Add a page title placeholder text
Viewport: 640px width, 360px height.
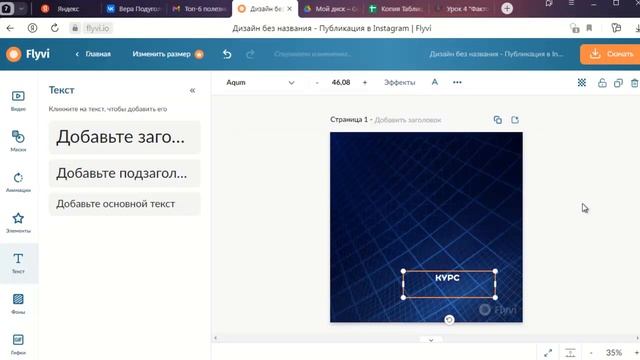pyautogui.click(x=407, y=120)
